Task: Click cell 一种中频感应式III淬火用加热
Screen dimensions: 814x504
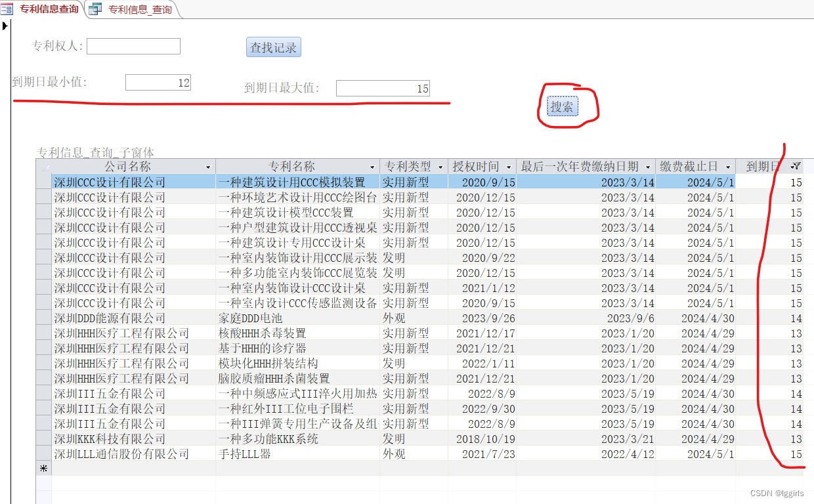Action: point(298,394)
